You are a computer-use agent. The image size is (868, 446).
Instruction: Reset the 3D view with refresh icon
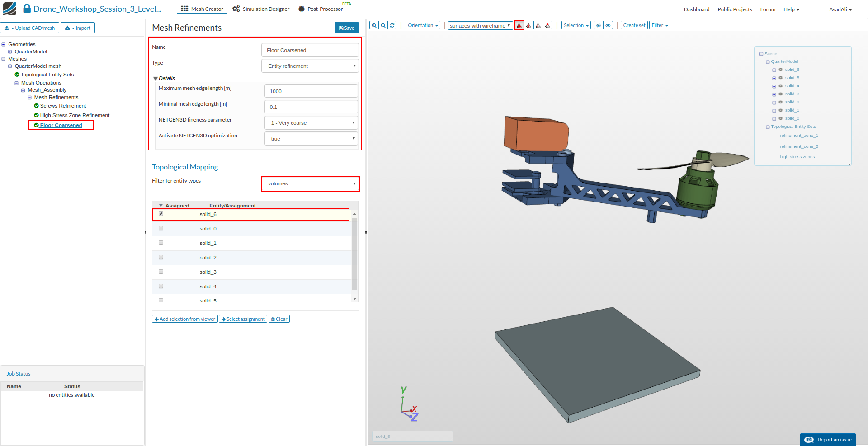392,26
